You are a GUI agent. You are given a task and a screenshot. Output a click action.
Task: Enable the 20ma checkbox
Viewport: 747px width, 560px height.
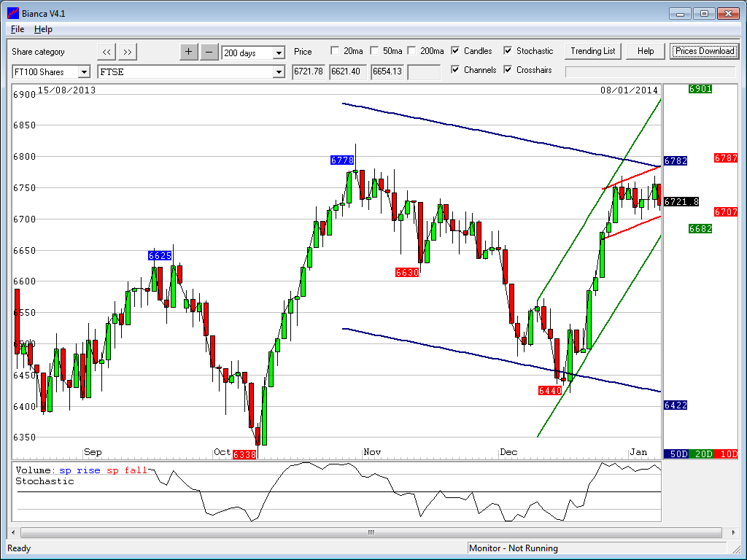(x=335, y=51)
